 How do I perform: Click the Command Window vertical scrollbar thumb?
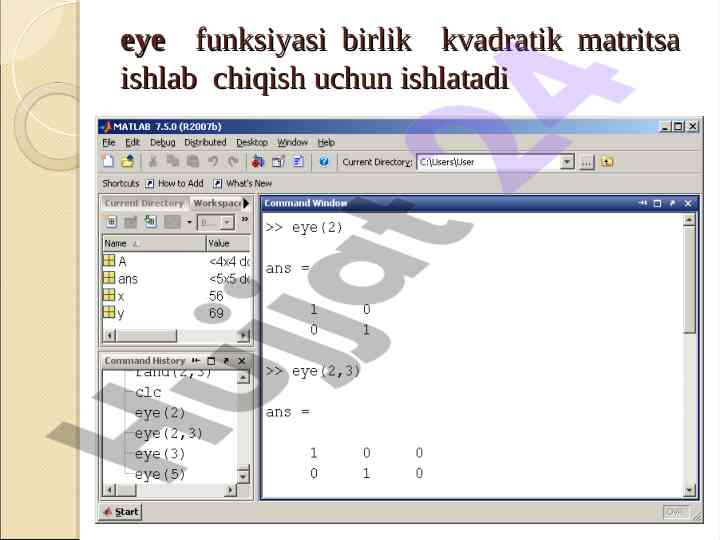point(689,280)
